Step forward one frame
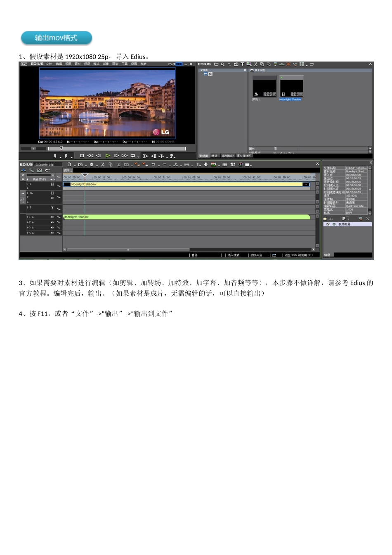This screenshot has width=392, height=555. click(116, 156)
